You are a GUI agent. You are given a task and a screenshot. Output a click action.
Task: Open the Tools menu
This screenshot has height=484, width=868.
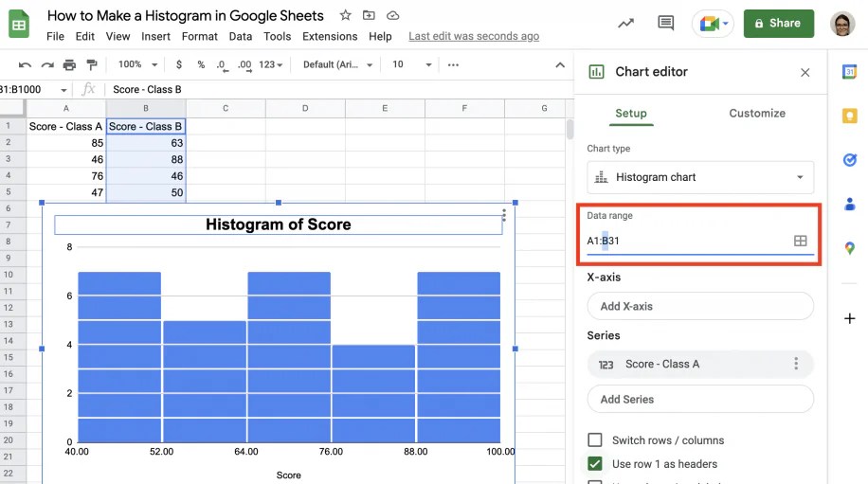point(278,37)
